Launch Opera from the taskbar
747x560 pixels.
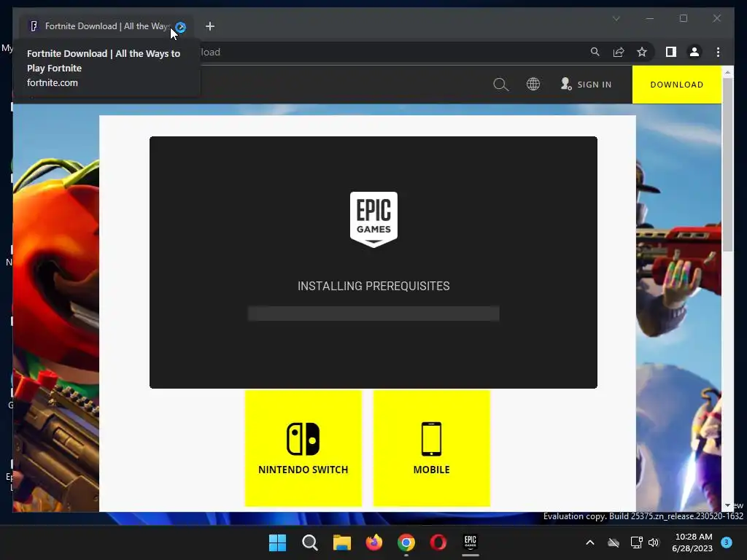[438, 542]
